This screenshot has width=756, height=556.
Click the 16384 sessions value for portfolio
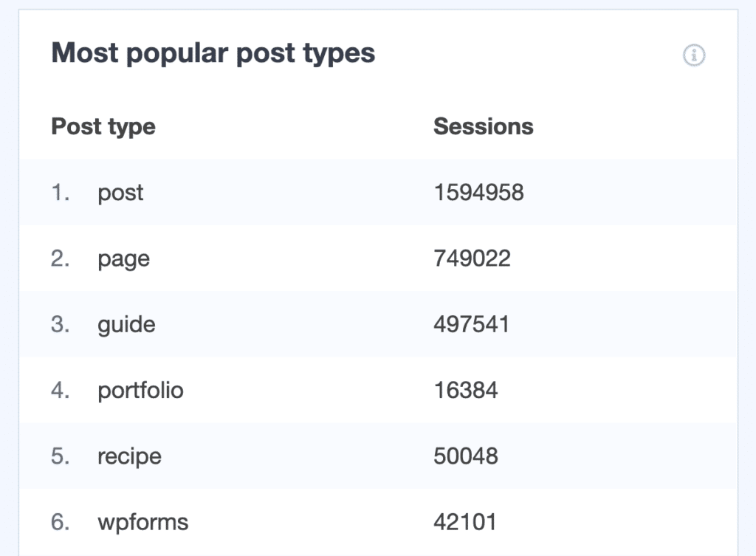(465, 391)
